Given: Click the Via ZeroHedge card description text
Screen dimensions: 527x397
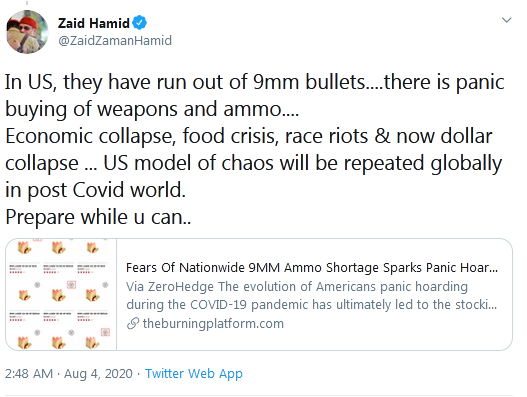Looking at the screenshot, I should (x=312, y=295).
